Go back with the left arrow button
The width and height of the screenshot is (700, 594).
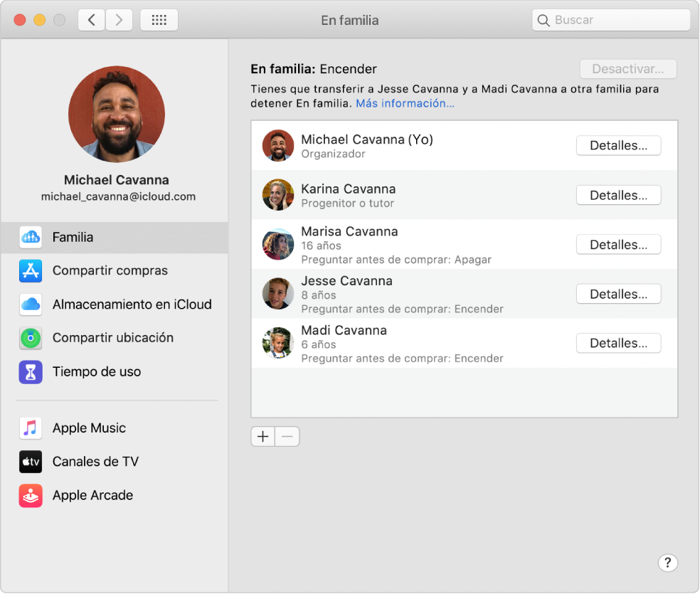tap(92, 20)
